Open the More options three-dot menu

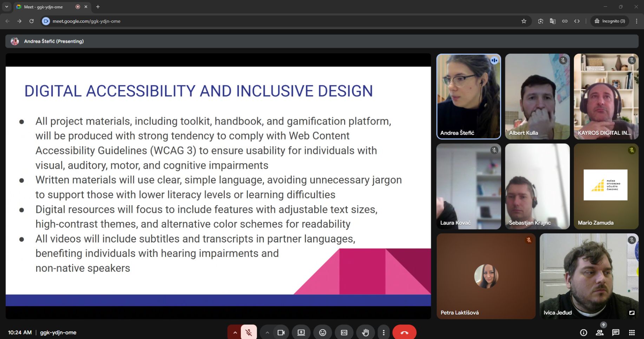[383, 332]
